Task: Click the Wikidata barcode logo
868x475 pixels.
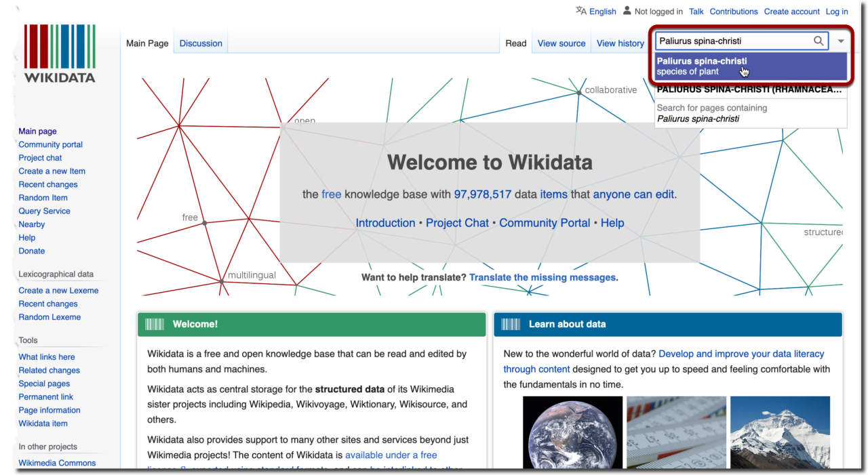Action: pyautogui.click(x=60, y=46)
